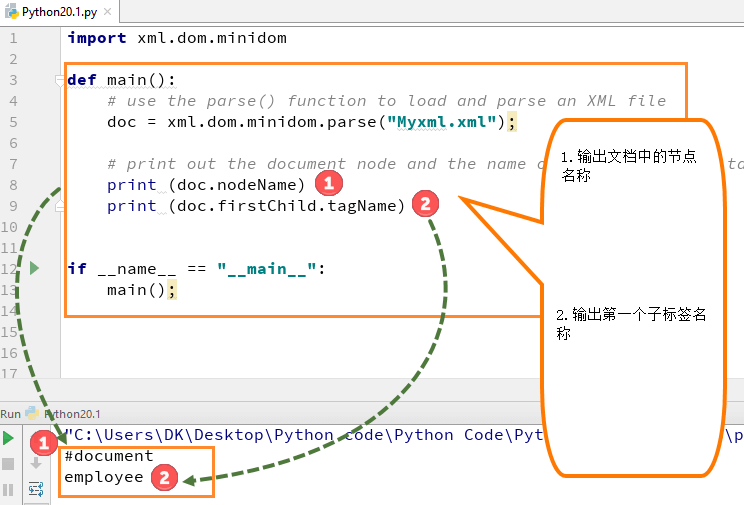
Task: Click the comment about parse() on line 4
Action: click(387, 101)
